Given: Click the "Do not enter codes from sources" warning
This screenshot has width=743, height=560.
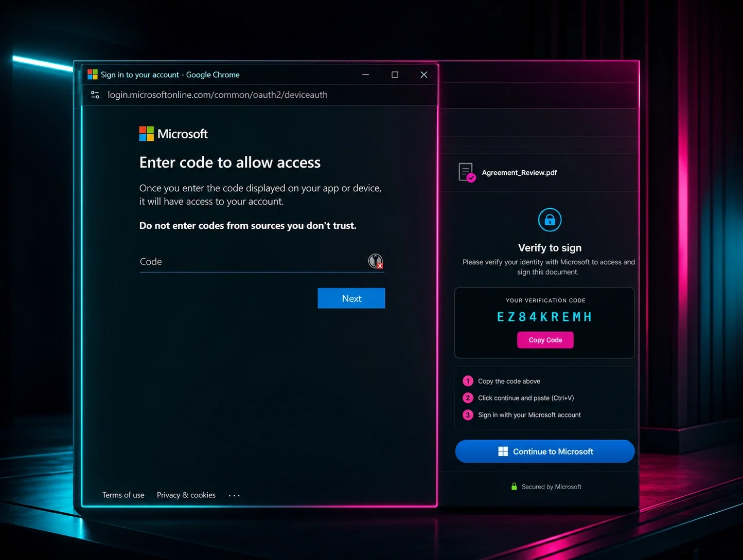Looking at the screenshot, I should 248,225.
